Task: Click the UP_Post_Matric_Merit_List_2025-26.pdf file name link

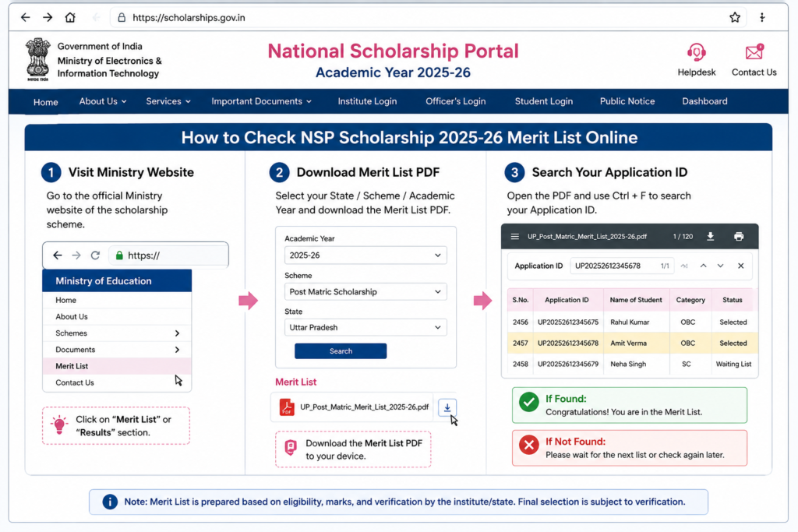Action: [365, 407]
